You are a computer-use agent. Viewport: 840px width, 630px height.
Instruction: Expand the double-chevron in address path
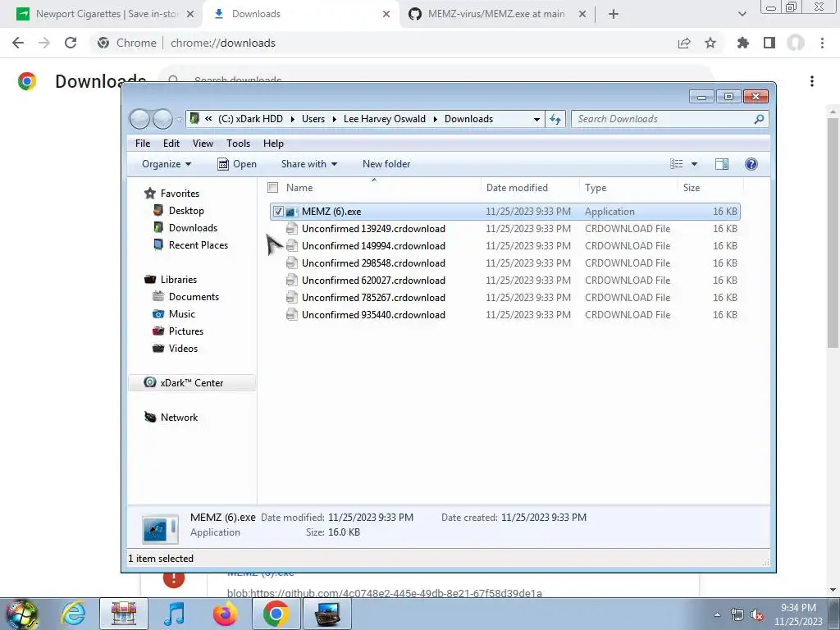coord(208,119)
